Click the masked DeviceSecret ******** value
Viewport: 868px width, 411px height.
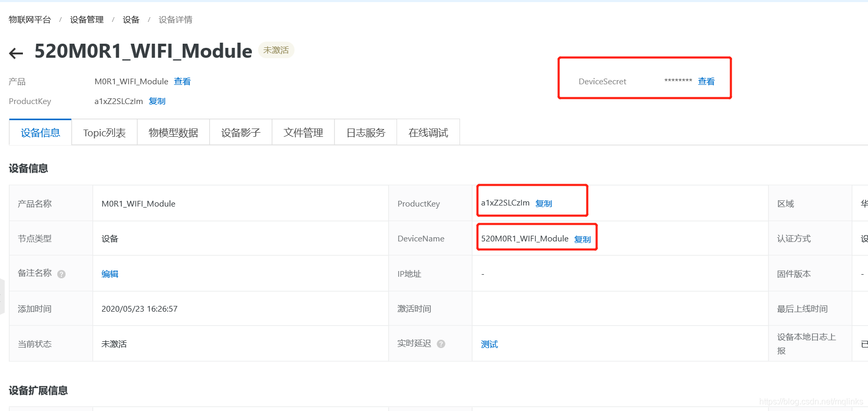coord(678,81)
